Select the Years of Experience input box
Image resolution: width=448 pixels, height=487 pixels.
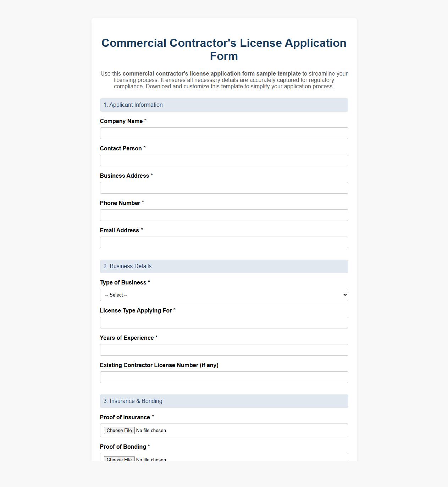coord(224,350)
